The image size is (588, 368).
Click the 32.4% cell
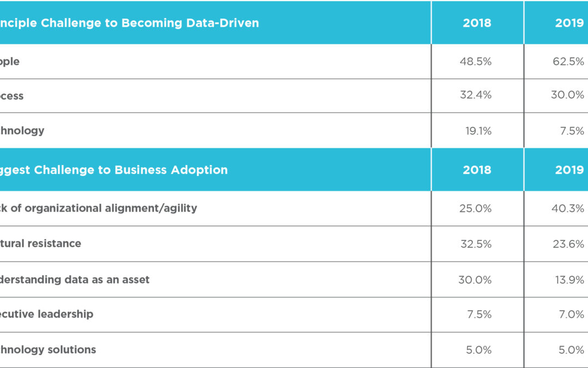(x=475, y=95)
